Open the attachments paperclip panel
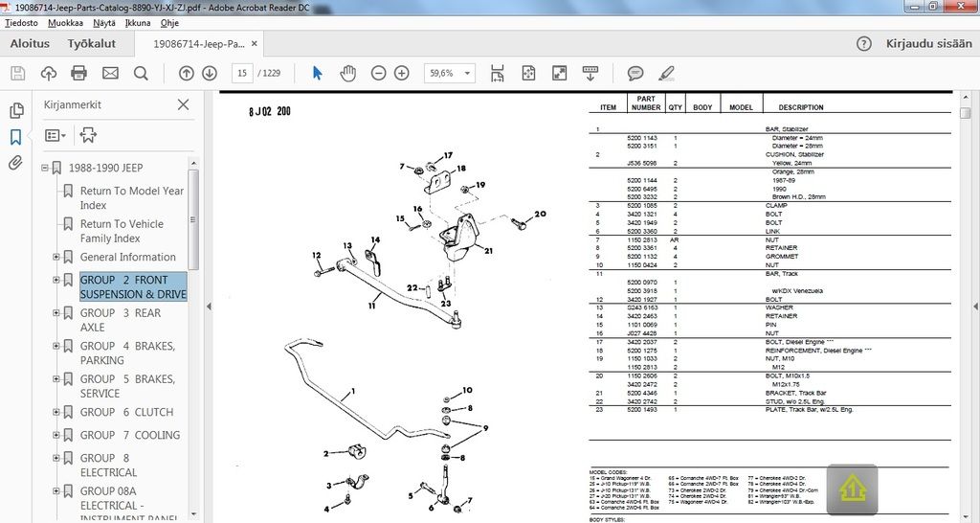 15,163
